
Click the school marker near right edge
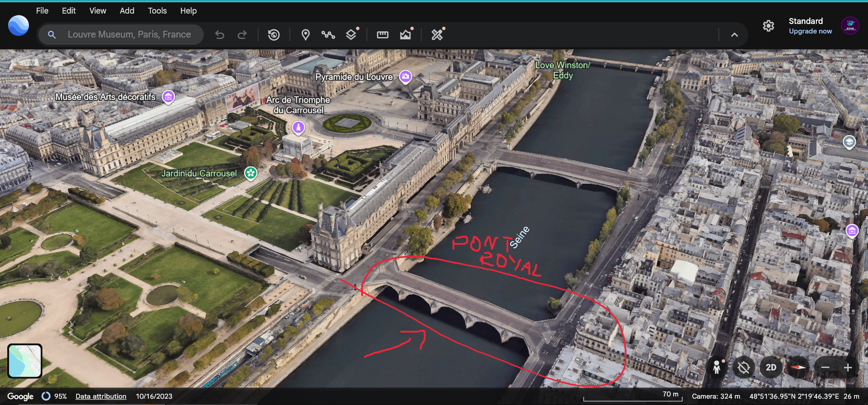click(x=849, y=143)
